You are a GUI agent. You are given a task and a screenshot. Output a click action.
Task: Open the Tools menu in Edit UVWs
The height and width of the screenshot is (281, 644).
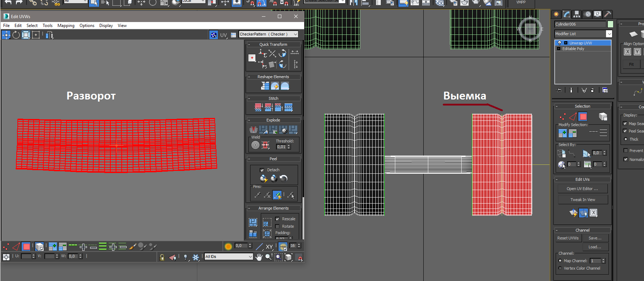tap(47, 26)
